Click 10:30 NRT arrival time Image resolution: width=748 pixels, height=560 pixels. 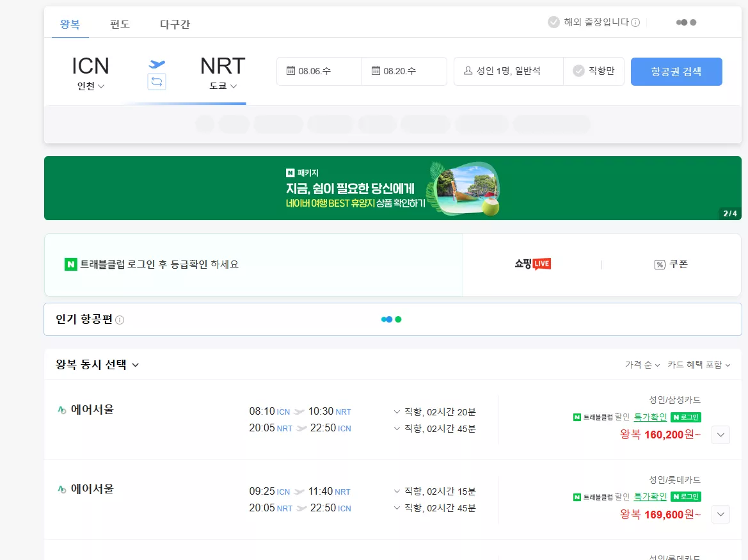pyautogui.click(x=329, y=411)
